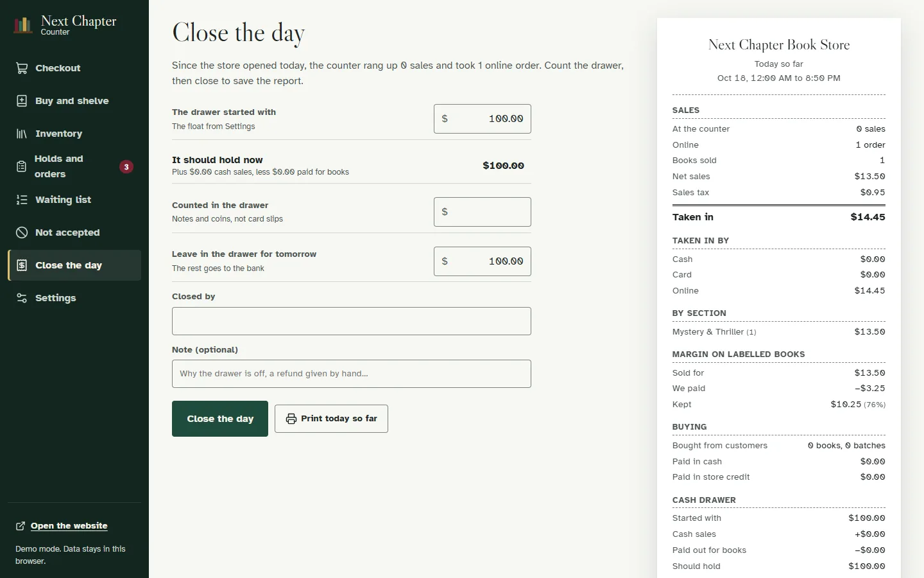Click the Buy and shelve plus icon
This screenshot has width=924, height=578.
pos(22,101)
